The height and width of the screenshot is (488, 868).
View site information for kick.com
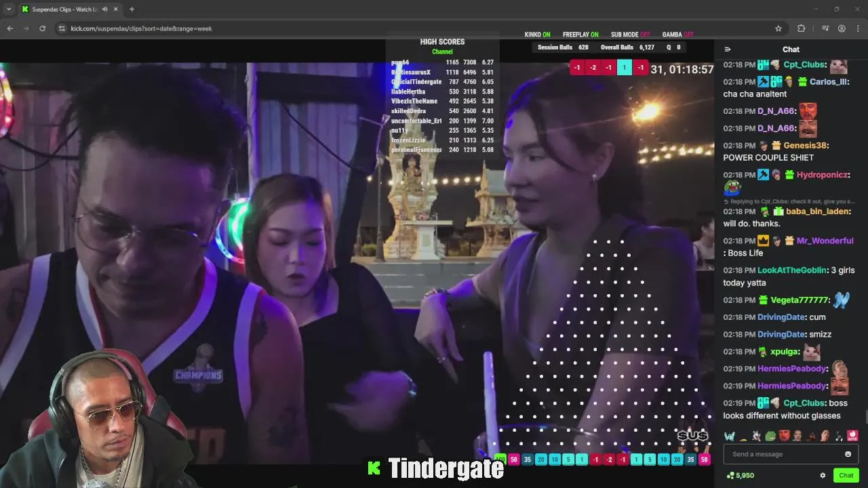coord(62,28)
